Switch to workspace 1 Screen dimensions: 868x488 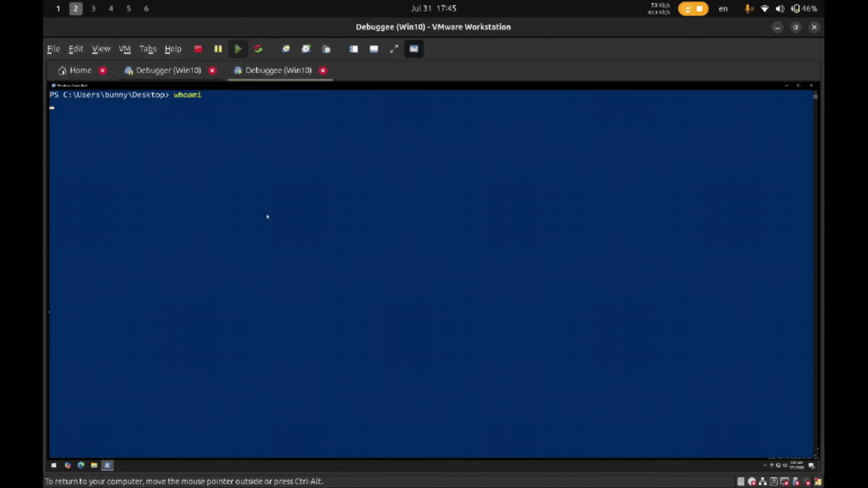[x=58, y=8]
